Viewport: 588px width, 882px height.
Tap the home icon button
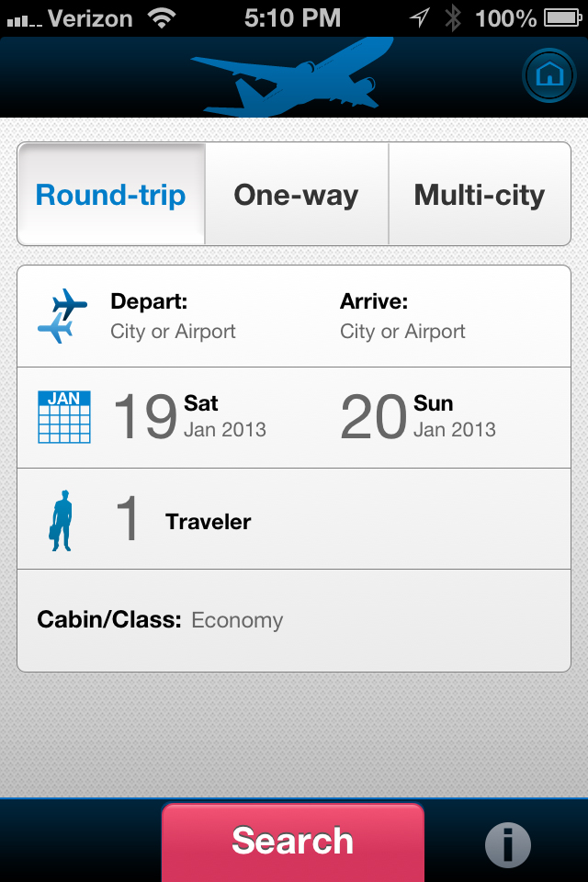coord(548,75)
